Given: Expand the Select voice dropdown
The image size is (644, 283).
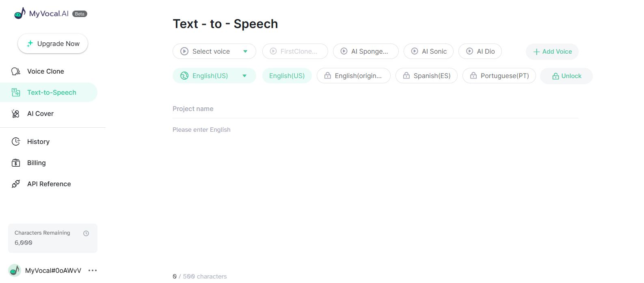Looking at the screenshot, I should coord(245,51).
